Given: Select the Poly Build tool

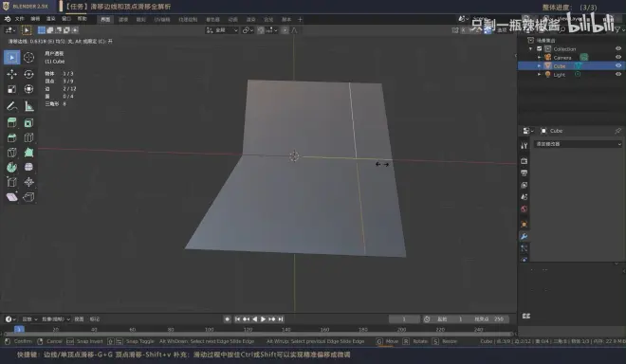Looking at the screenshot, I should click(28, 153).
